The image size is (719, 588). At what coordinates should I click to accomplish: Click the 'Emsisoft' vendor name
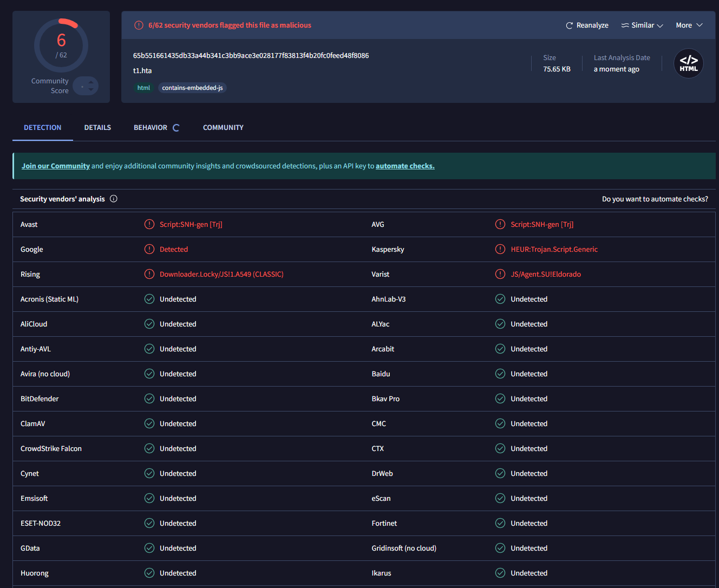tap(34, 499)
